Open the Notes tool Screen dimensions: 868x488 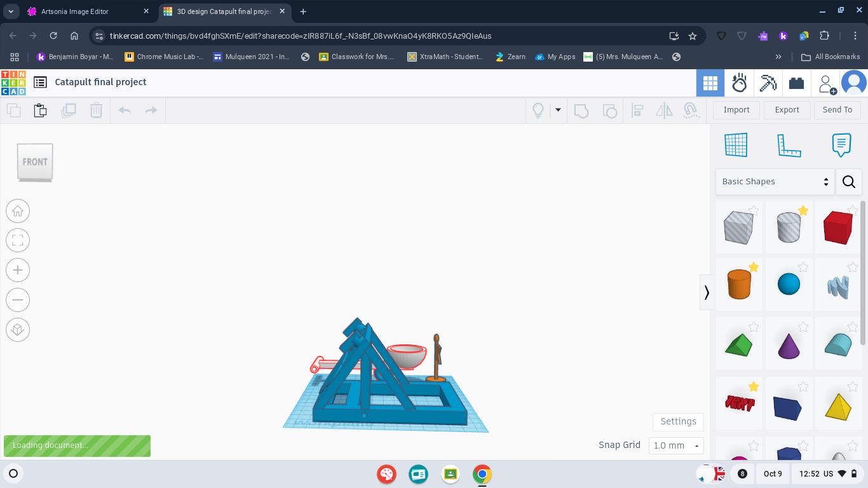(x=841, y=145)
